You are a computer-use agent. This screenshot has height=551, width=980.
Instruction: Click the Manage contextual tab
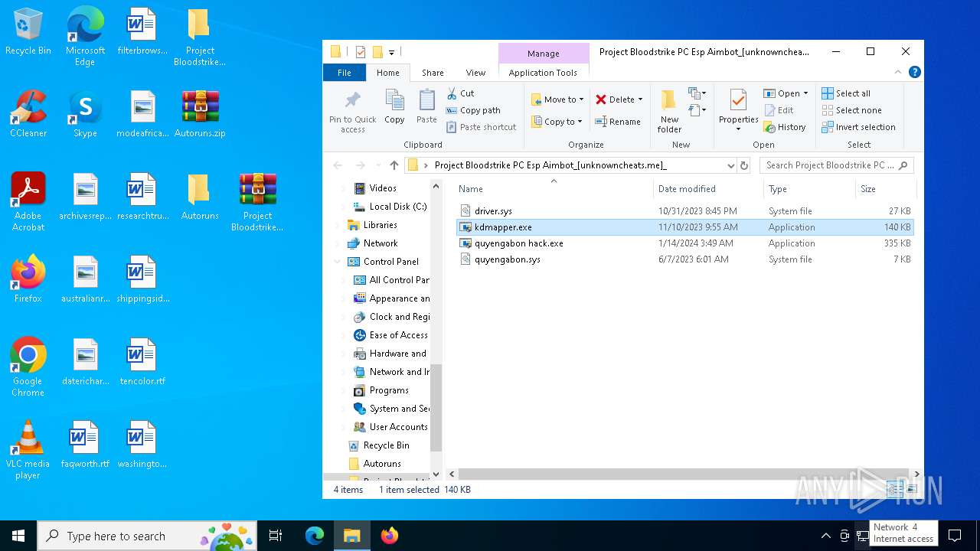click(543, 54)
